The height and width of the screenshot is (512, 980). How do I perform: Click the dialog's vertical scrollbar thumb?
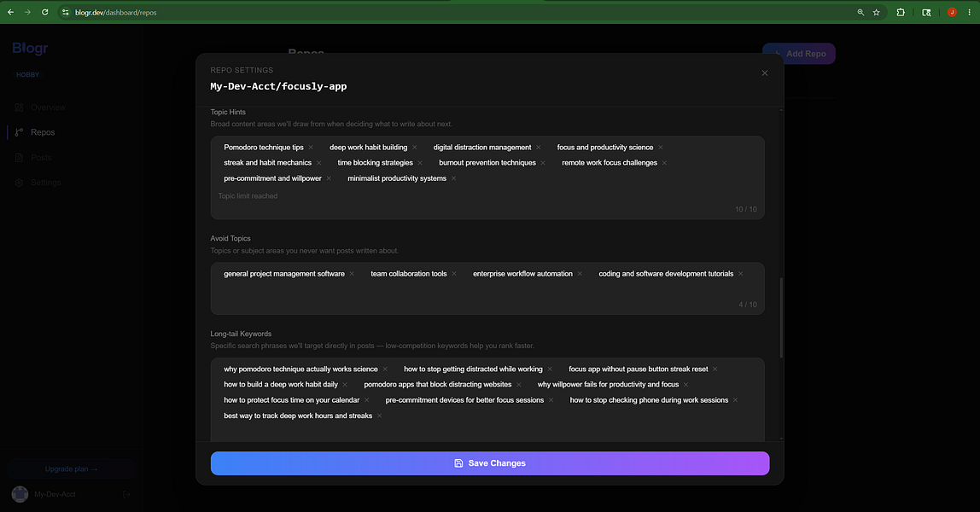[781, 317]
